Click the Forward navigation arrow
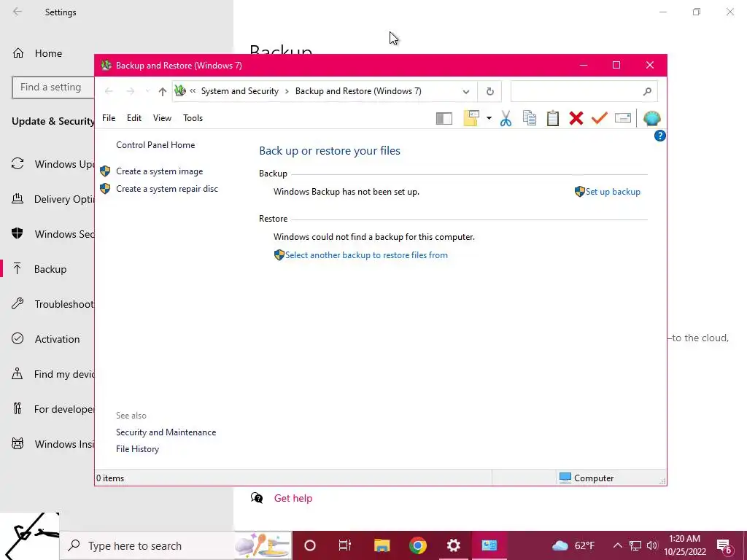 pyautogui.click(x=130, y=91)
